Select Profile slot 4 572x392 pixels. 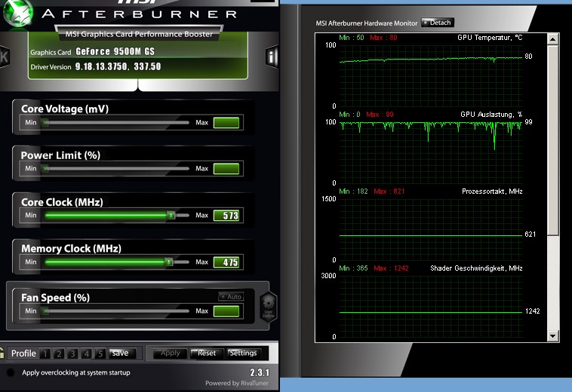pos(87,354)
